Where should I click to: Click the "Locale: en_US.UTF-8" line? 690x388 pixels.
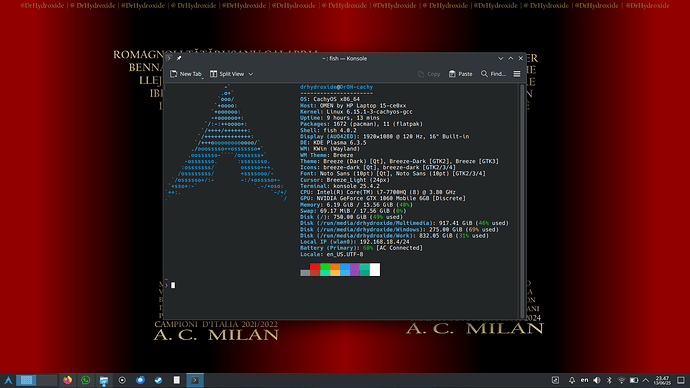[332, 254]
